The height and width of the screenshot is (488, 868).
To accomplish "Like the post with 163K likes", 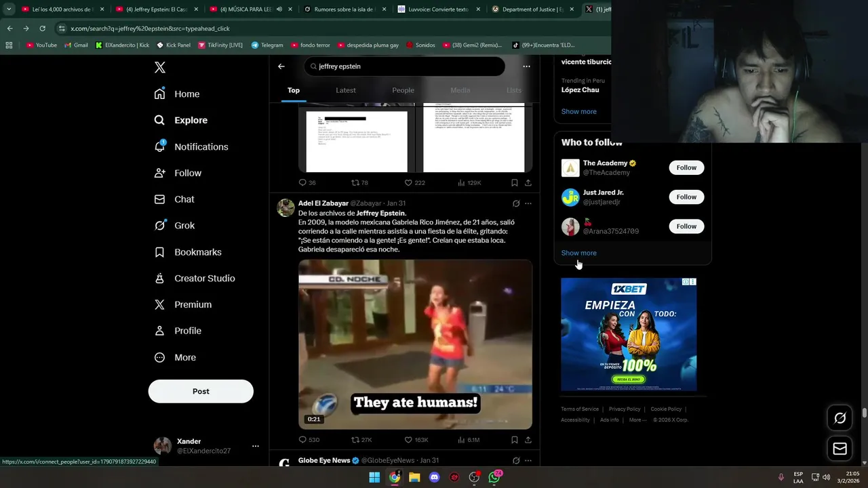I will click(x=416, y=440).
